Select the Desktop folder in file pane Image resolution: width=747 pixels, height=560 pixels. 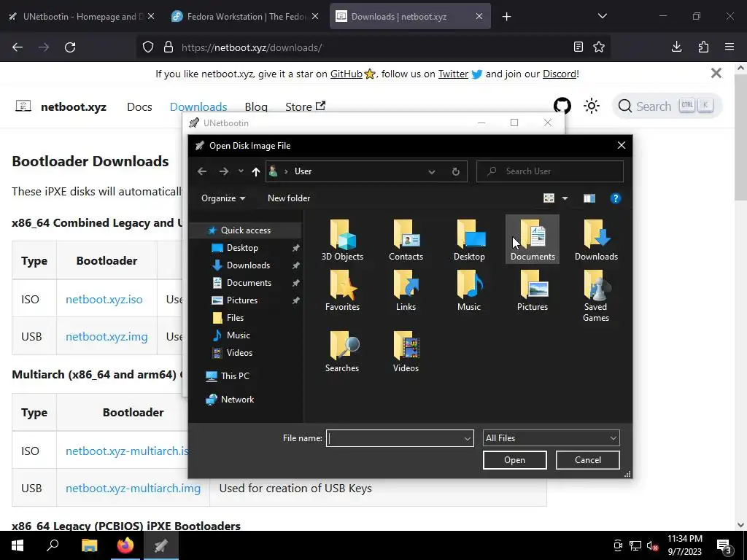[x=469, y=240]
